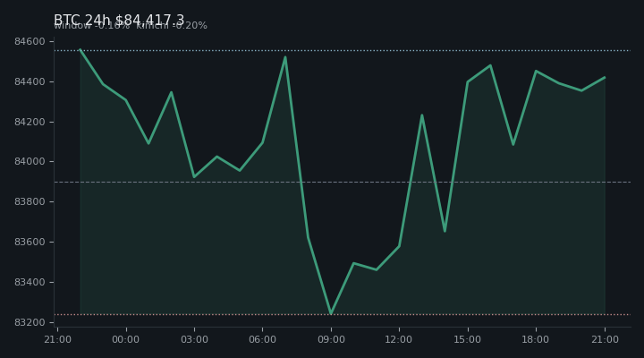The height and width of the screenshot is (358, 644).
Task: Click the 09:00 x-axis label
Action: [x=331, y=339]
